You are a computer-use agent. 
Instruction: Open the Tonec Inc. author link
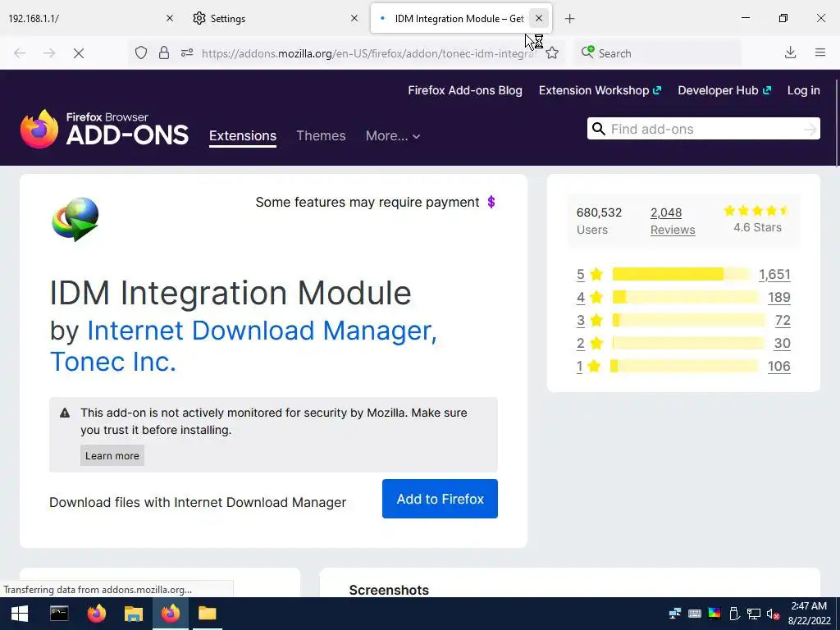[x=113, y=362]
